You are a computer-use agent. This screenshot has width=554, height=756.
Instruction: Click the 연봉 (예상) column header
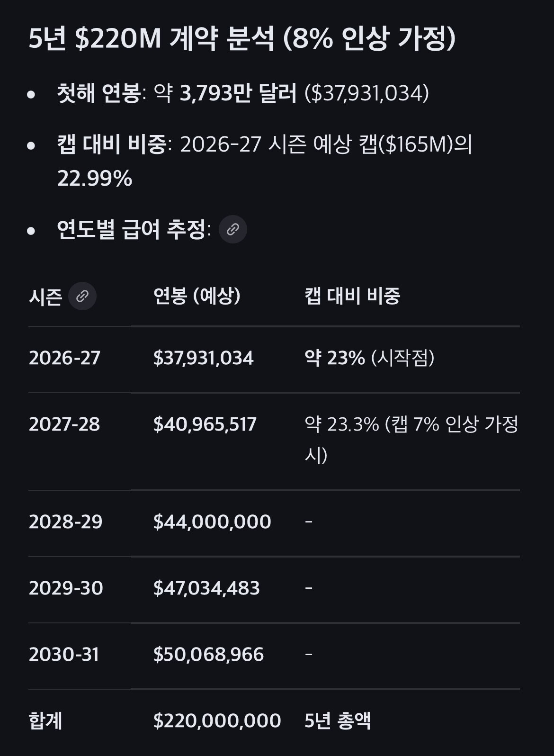click(x=197, y=296)
